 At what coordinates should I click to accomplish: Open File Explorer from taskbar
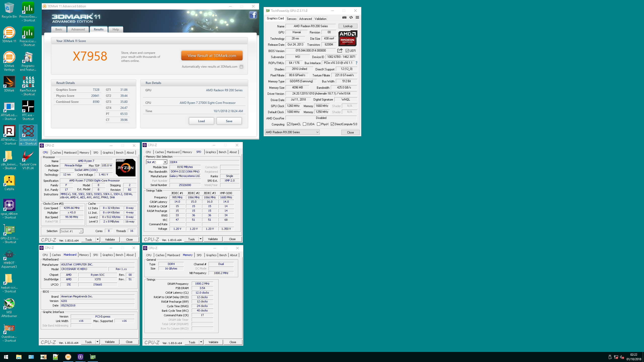19,357
